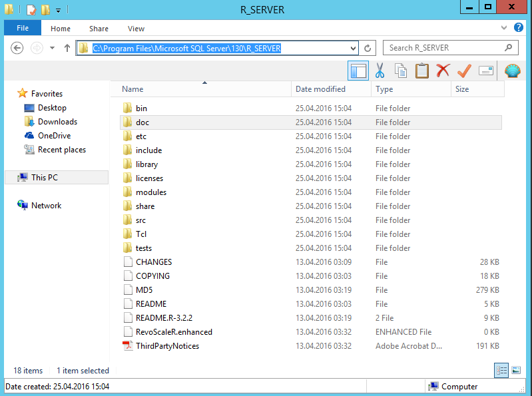Viewport: 532px width, 396px height.
Task: Open the Home ribbon tab
Action: pyautogui.click(x=61, y=29)
